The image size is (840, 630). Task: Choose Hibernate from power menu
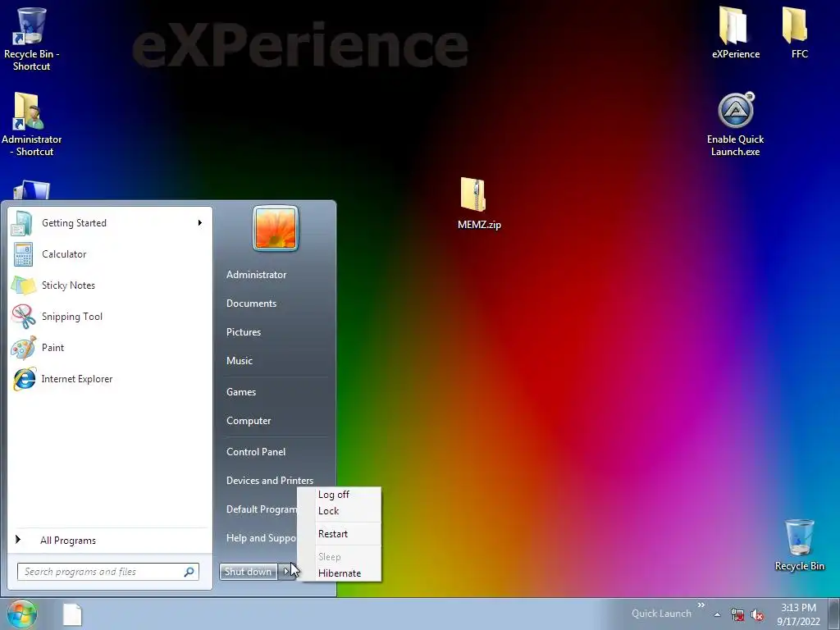(340, 573)
